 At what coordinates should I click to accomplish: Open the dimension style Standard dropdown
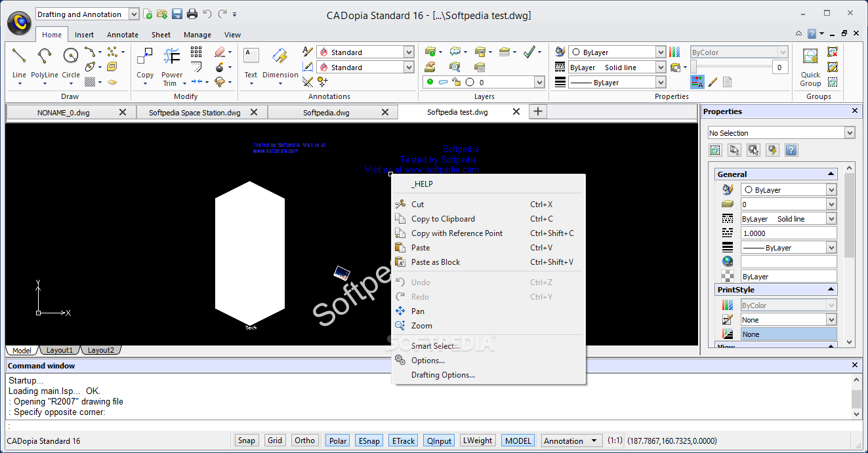point(409,67)
